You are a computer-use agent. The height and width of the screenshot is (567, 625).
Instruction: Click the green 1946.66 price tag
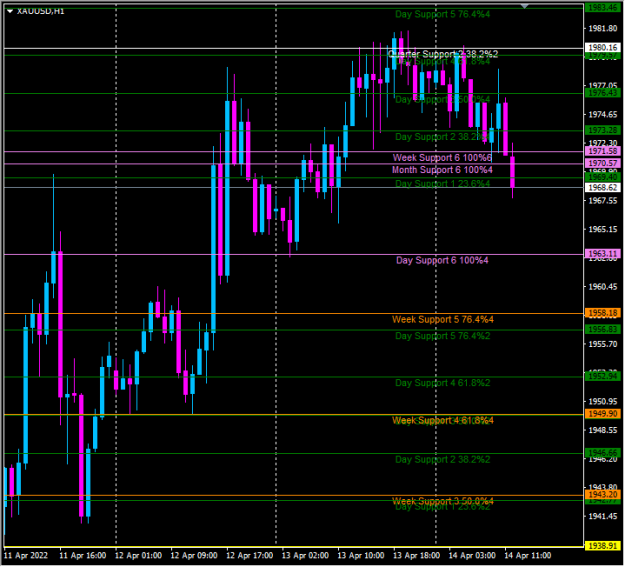pyautogui.click(x=603, y=453)
